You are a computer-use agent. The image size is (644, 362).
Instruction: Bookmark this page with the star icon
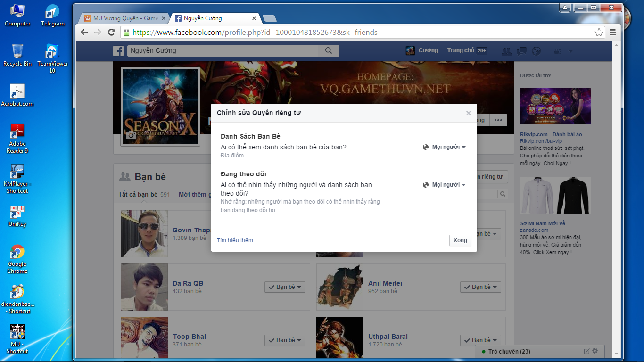point(599,33)
